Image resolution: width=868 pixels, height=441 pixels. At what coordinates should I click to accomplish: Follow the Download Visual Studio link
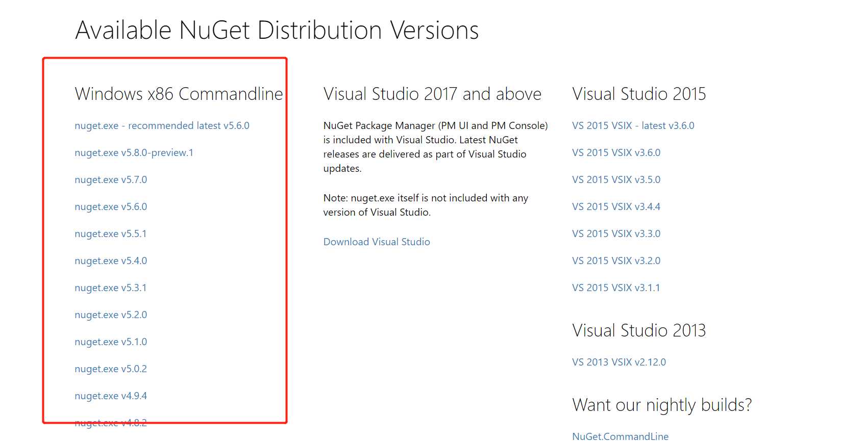tap(377, 242)
